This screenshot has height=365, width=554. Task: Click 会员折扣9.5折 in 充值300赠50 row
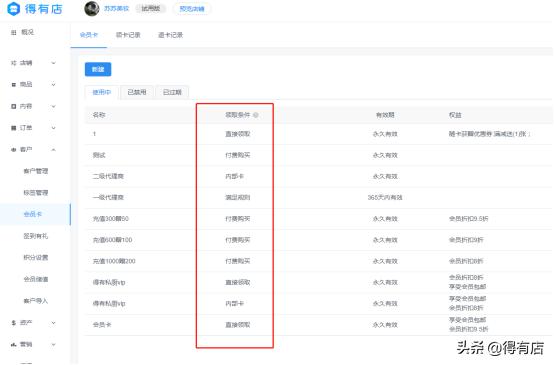pyautogui.click(x=468, y=219)
